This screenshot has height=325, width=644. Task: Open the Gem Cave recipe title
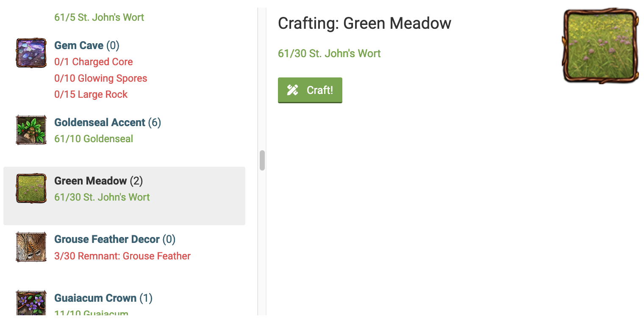click(x=79, y=45)
